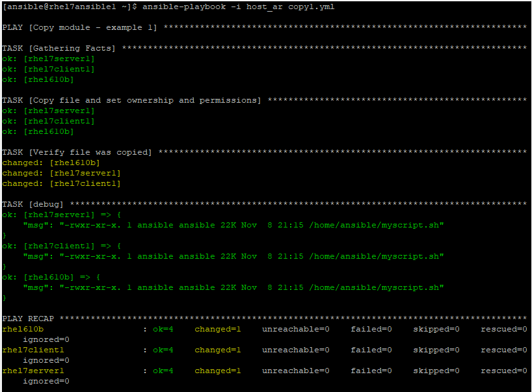Click the changed rhel7server1 line
Viewport: 532px width, 392px height.
61,173
